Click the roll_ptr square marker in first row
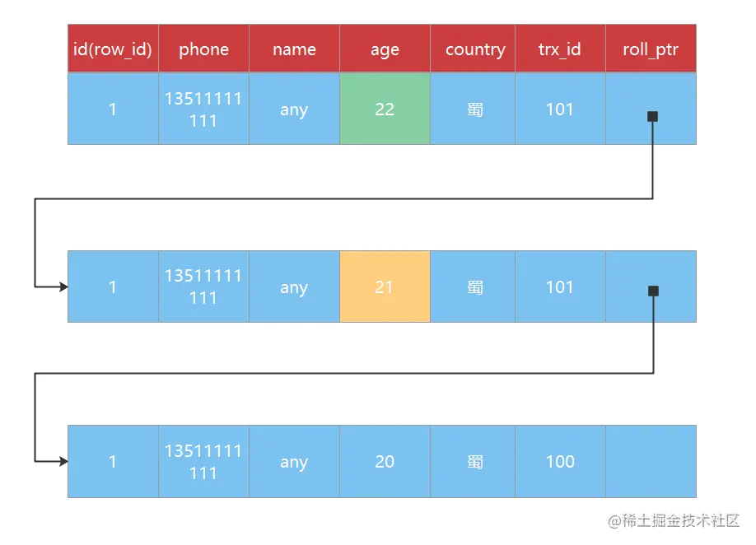Viewport: 756px width, 545px height. point(652,117)
